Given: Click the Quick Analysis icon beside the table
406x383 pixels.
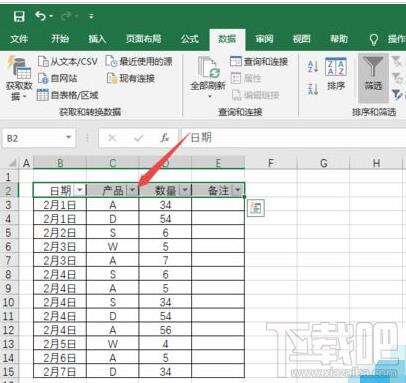Looking at the screenshot, I should (256, 208).
